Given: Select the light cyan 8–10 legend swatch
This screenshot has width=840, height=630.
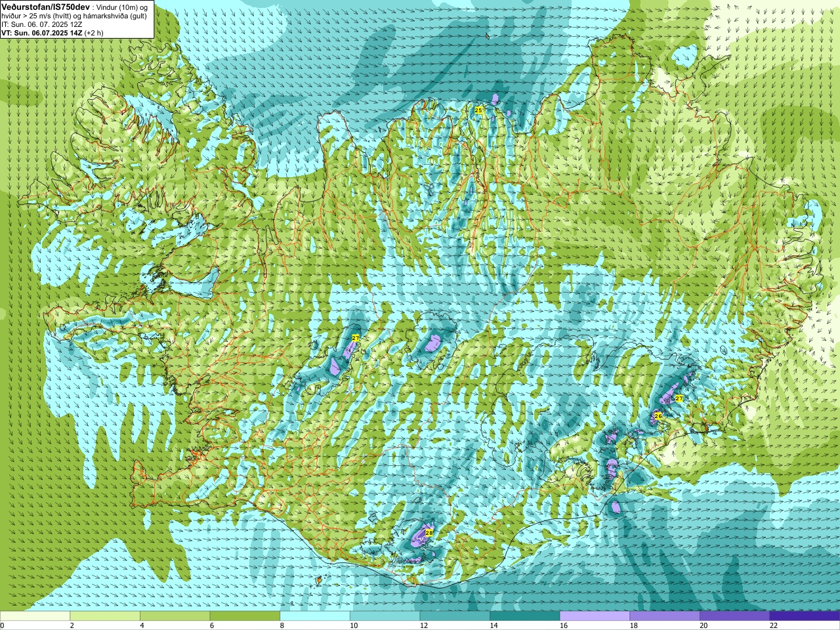Looking at the screenshot, I should click(x=315, y=616).
